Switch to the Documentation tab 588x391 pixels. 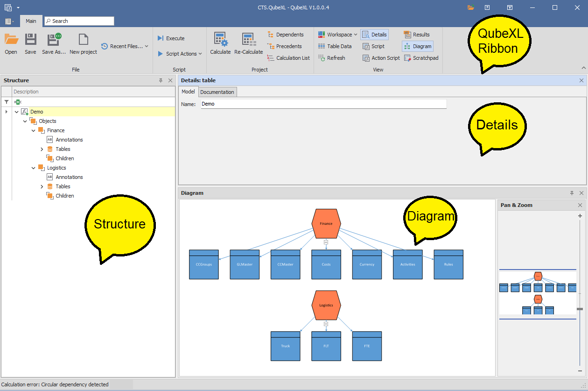[217, 92]
